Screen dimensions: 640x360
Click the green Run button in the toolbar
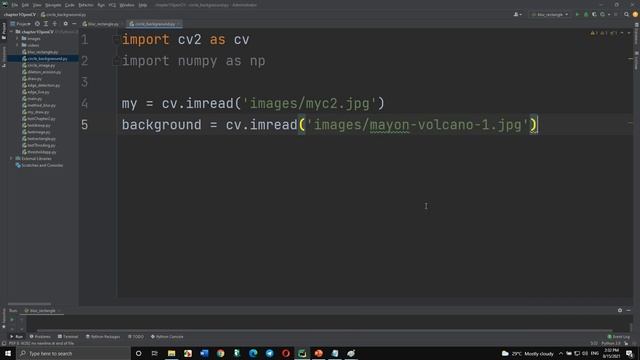click(x=577, y=14)
